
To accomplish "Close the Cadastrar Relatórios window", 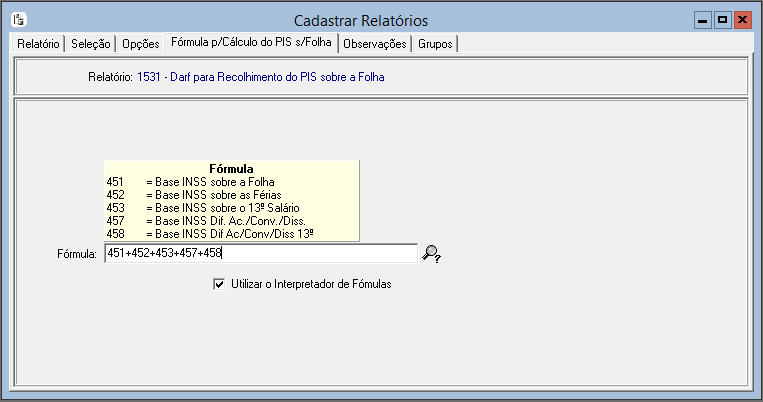I will coord(742,20).
